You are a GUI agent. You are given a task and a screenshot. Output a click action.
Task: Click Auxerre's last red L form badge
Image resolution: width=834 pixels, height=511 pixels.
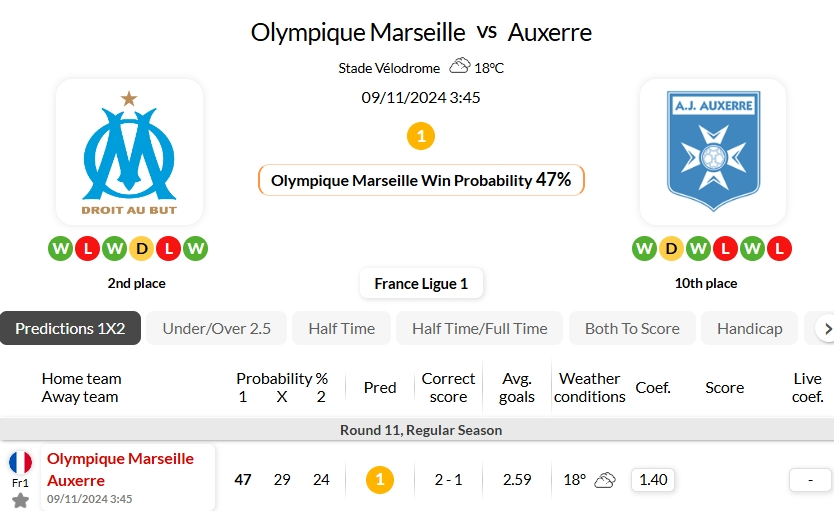779,248
